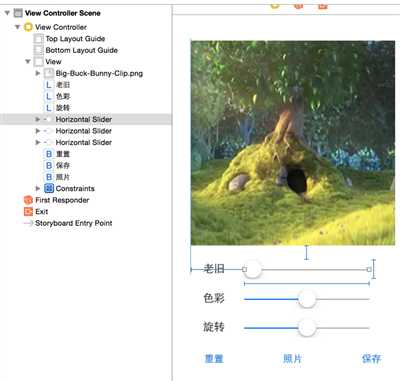
Task: Click the Bottom Layout Guide icon
Action: click(x=39, y=50)
